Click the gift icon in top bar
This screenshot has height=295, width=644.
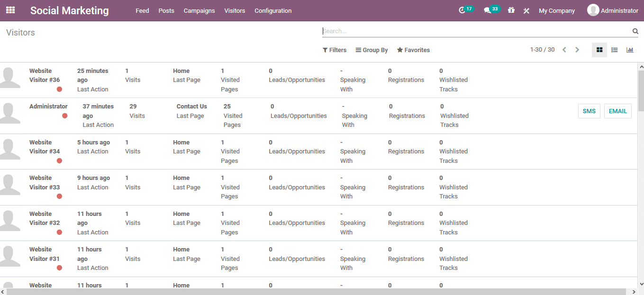pos(511,10)
